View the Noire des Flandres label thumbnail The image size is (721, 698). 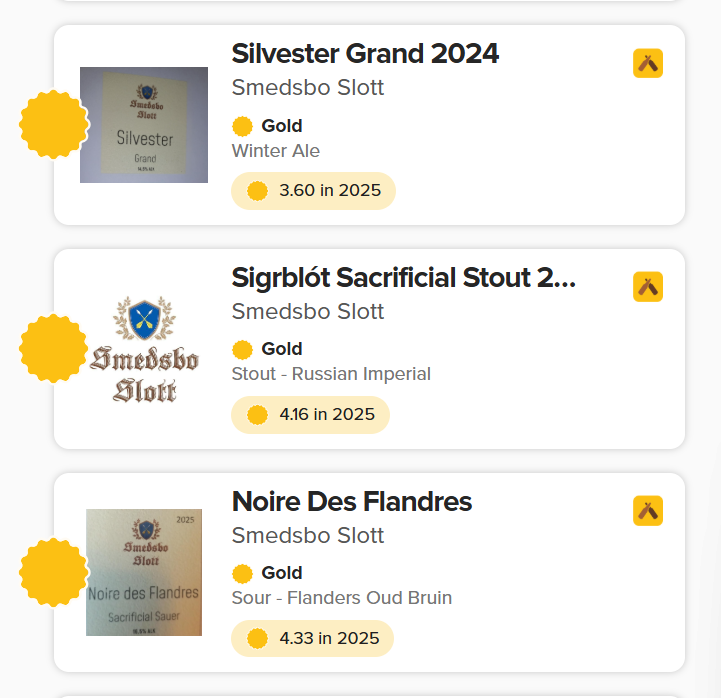(x=144, y=572)
